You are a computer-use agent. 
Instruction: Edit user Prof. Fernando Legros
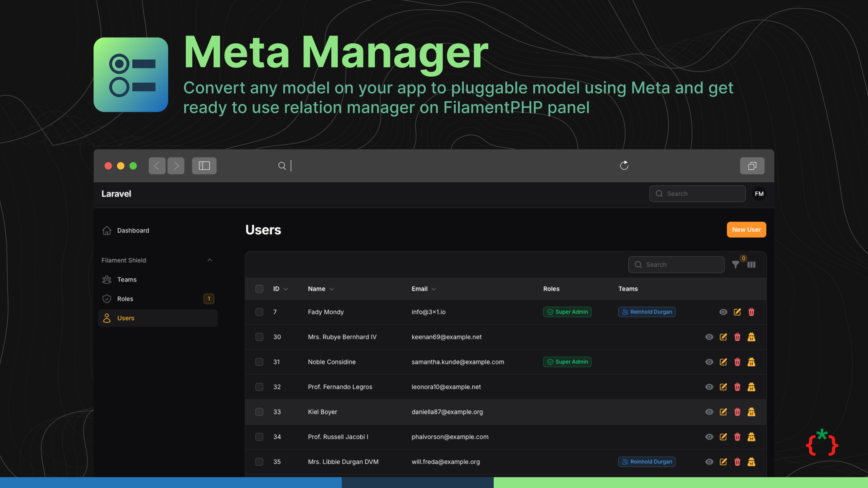point(723,387)
